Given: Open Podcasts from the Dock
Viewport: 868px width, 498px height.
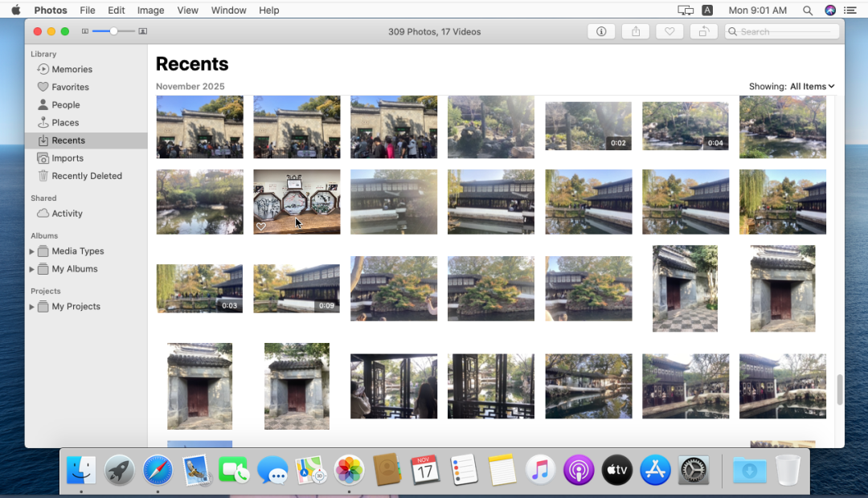Looking at the screenshot, I should pyautogui.click(x=579, y=471).
